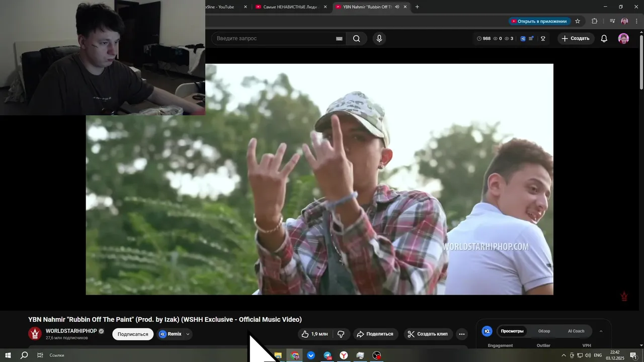Screen dimensions: 644x362
Task: Select the AI Coach tab in the vidIQ panel
Action: click(x=576, y=331)
